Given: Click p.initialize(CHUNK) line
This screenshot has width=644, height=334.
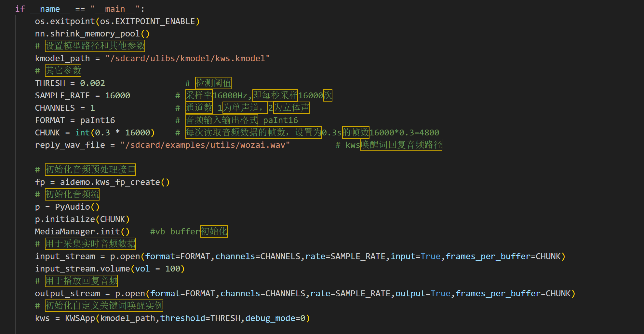Looking at the screenshot, I should [x=82, y=219].
